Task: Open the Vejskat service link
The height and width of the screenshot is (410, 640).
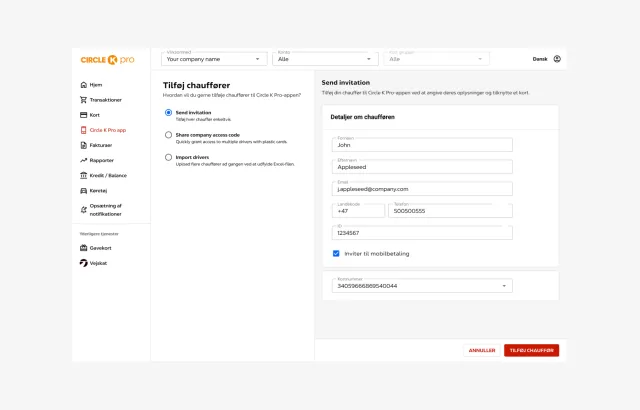Action: click(x=98, y=263)
